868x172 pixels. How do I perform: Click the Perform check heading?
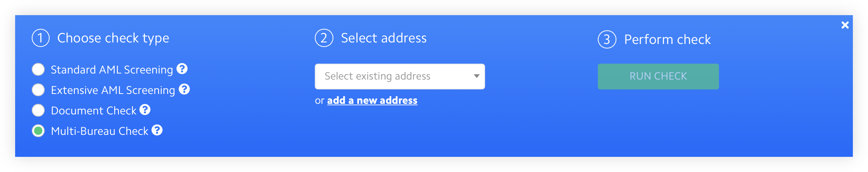[x=667, y=39]
